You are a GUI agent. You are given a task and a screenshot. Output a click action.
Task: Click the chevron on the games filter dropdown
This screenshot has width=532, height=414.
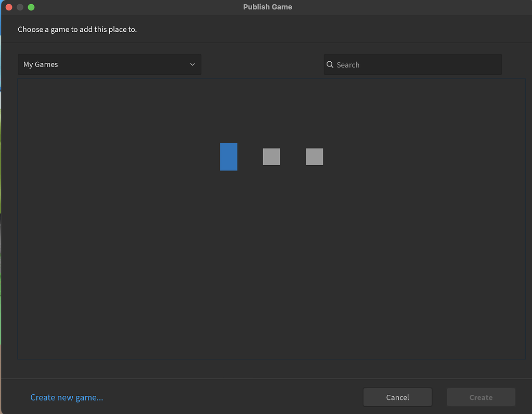pos(192,64)
